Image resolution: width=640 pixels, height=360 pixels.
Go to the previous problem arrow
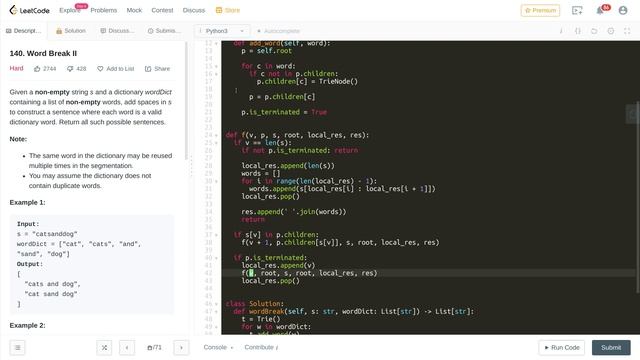tap(127, 348)
